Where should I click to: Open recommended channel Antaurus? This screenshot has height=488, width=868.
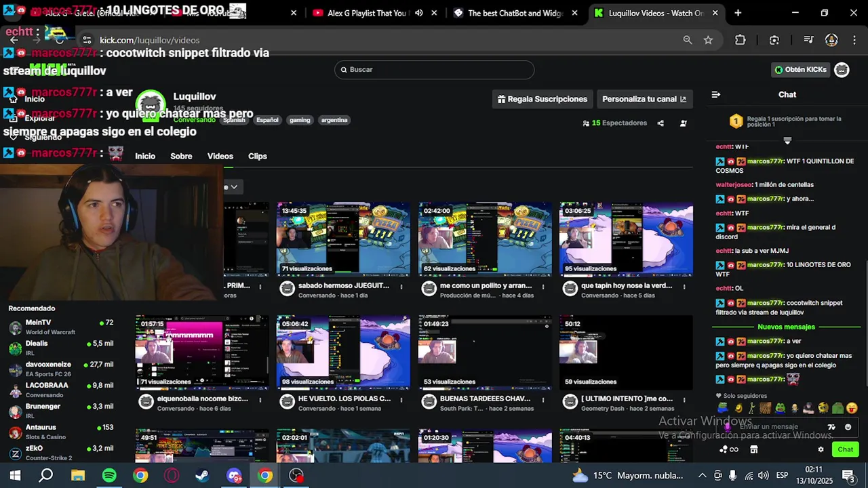coord(61,432)
